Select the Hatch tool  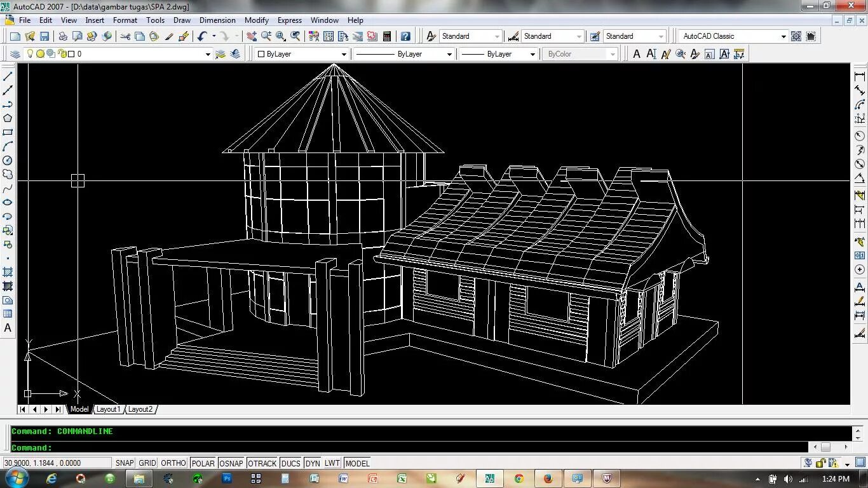click(8, 272)
